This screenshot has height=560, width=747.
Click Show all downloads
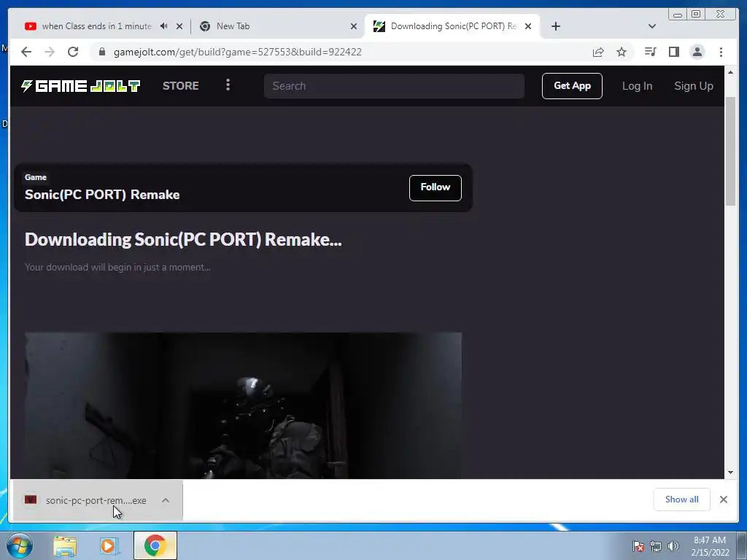[x=681, y=499]
